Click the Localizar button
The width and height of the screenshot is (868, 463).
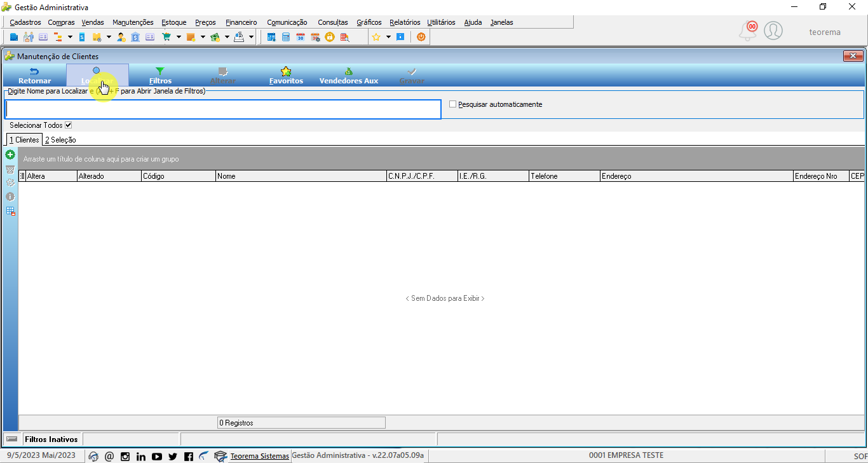[97, 76]
